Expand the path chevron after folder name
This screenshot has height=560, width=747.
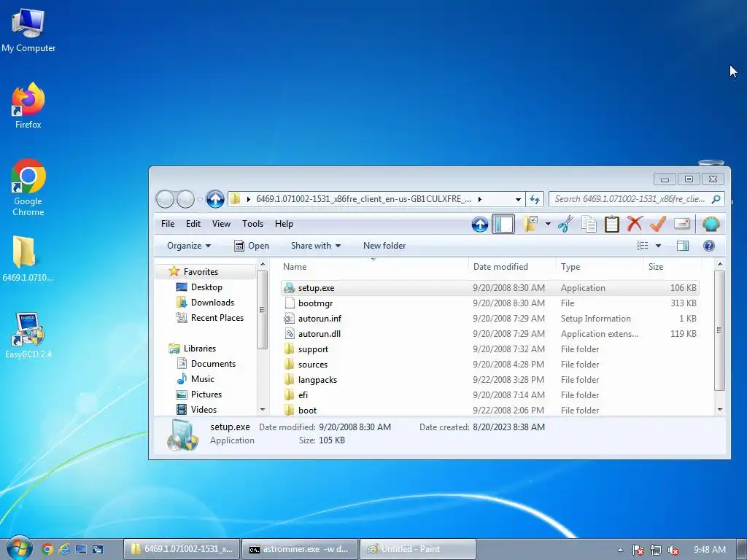(480, 199)
